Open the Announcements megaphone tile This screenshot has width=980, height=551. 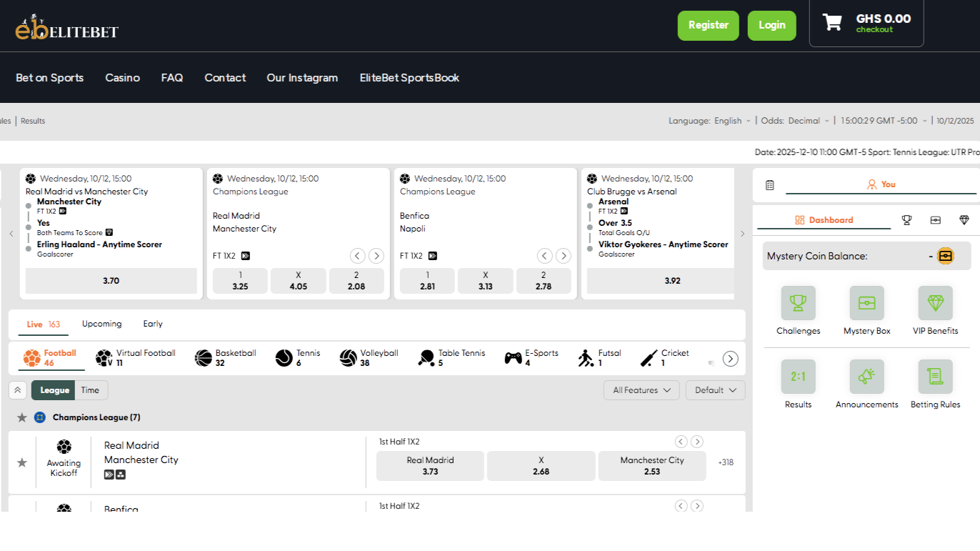(x=866, y=377)
